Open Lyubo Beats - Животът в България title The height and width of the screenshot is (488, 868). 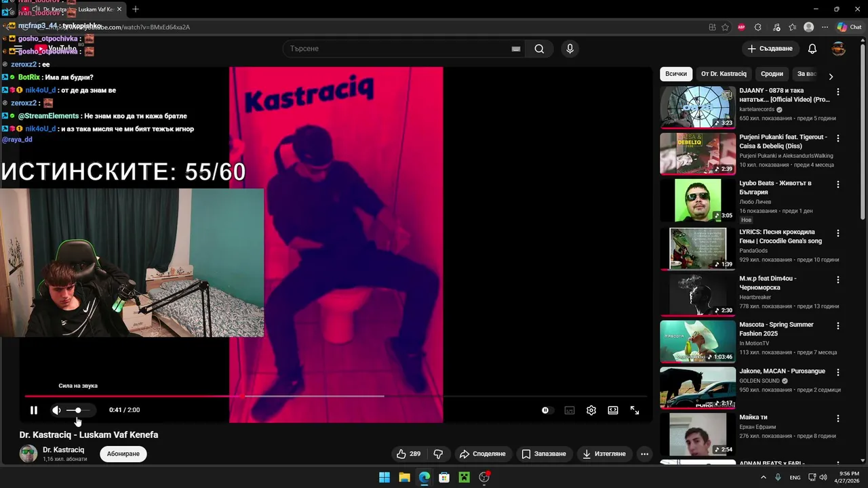click(x=775, y=188)
